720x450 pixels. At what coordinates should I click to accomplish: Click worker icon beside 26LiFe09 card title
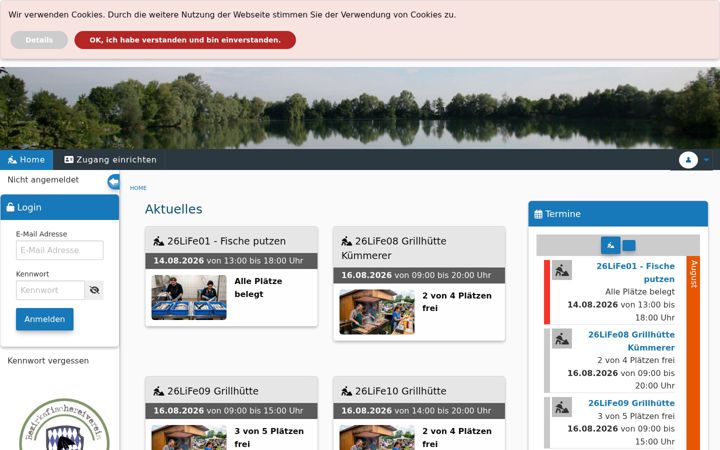[x=158, y=391]
